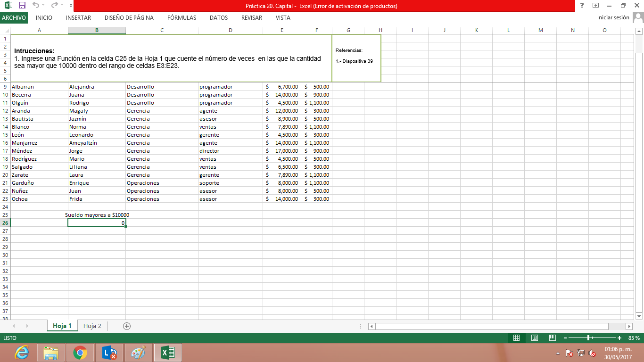Open File Explorer from the taskbar
Screen dimensions: 644x362
50,353
